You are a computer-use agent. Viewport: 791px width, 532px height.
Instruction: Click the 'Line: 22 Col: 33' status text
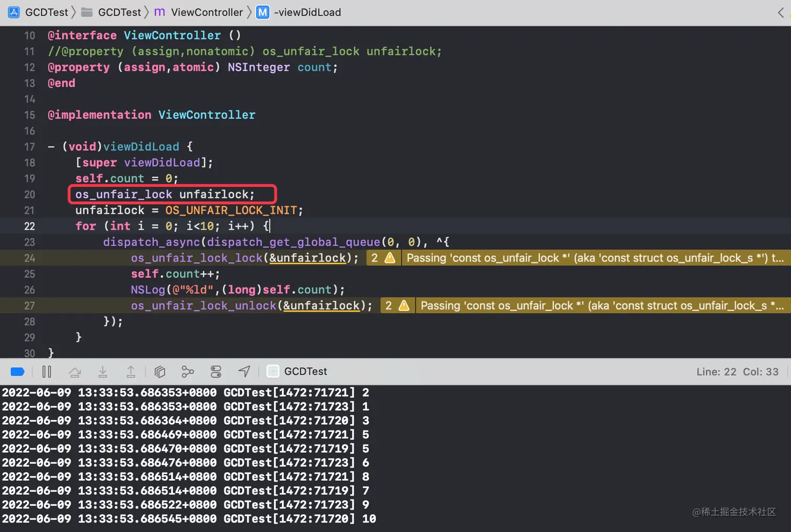pos(737,371)
